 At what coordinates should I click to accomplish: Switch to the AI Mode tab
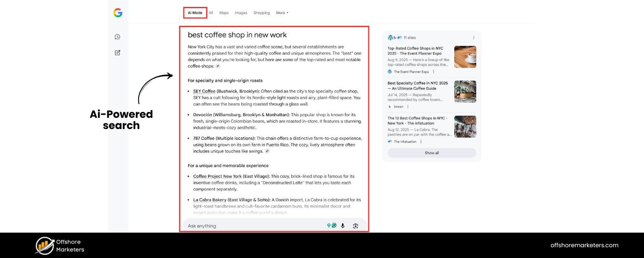[x=195, y=13]
